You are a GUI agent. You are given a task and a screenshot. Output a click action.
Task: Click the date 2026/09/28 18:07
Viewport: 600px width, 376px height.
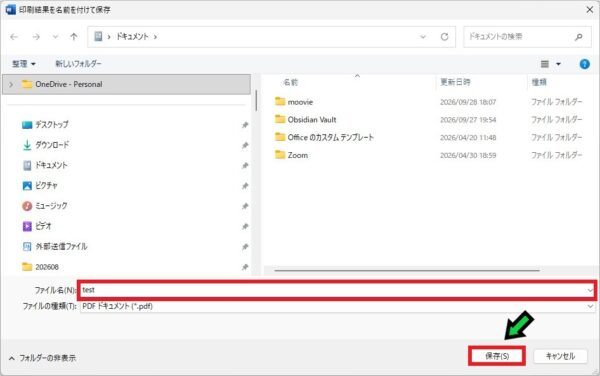pyautogui.click(x=468, y=102)
